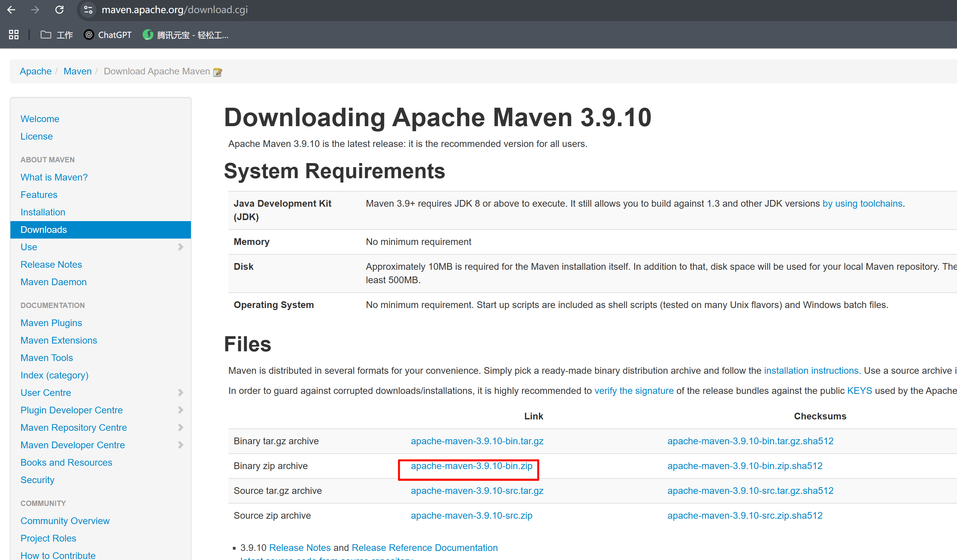This screenshot has height=560, width=957.
Task: Open site information icon in address bar
Action: [88, 9]
